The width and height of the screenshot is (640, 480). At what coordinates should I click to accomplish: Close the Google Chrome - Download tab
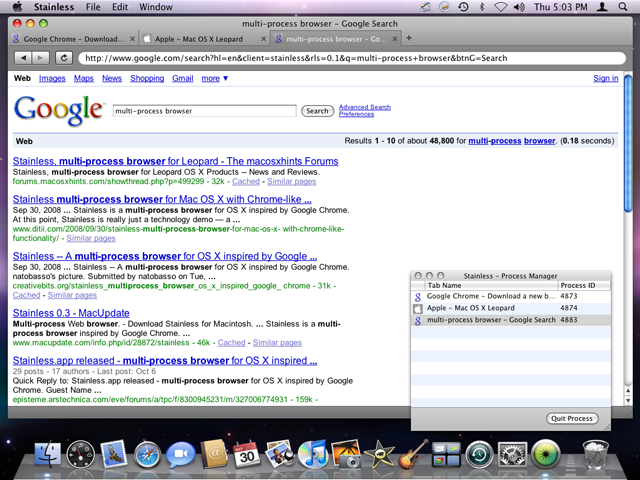[x=132, y=39]
